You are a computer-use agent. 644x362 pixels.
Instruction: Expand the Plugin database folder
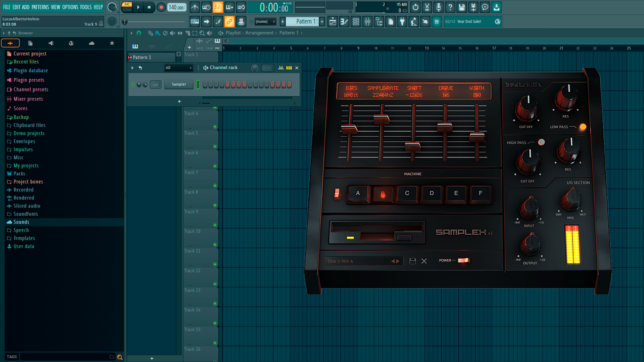coord(31,71)
